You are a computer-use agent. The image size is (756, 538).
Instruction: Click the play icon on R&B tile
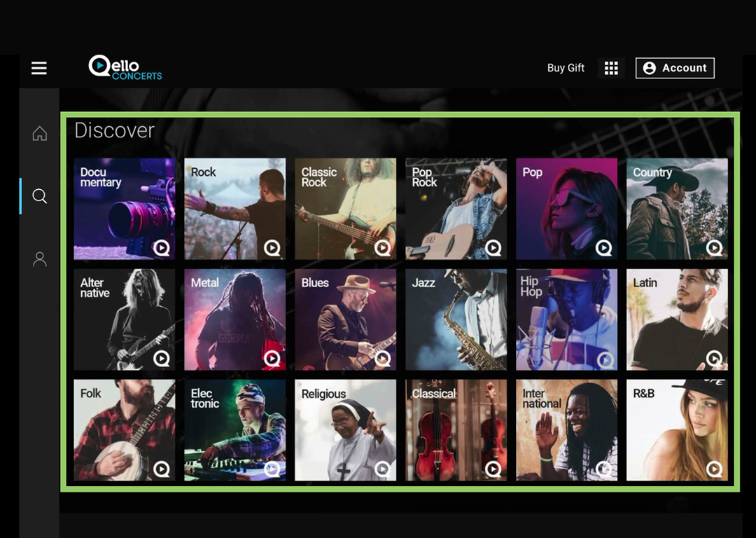pos(714,469)
